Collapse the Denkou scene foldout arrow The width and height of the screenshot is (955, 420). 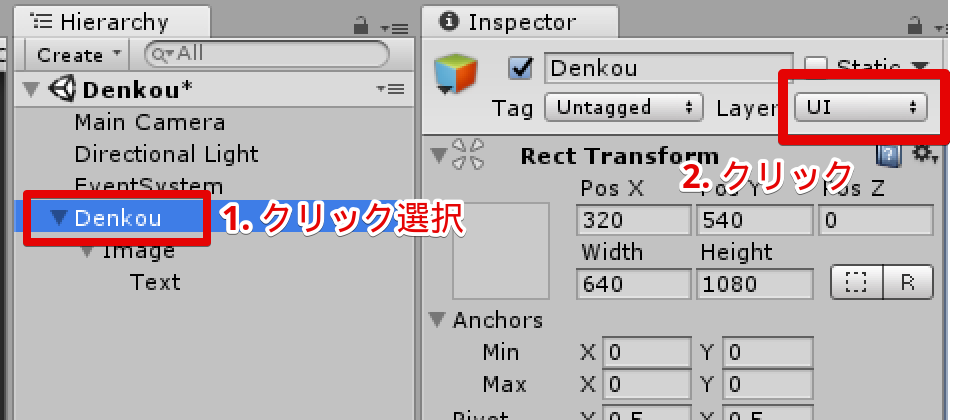(x=30, y=89)
